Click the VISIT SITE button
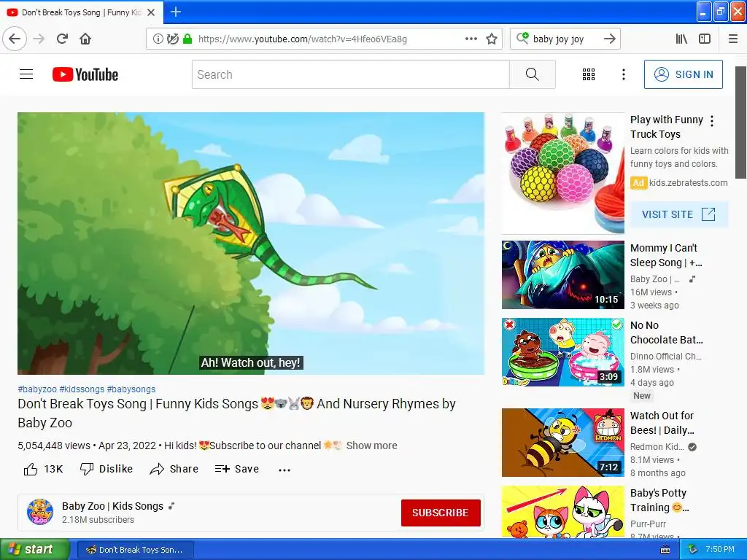 pyautogui.click(x=679, y=214)
